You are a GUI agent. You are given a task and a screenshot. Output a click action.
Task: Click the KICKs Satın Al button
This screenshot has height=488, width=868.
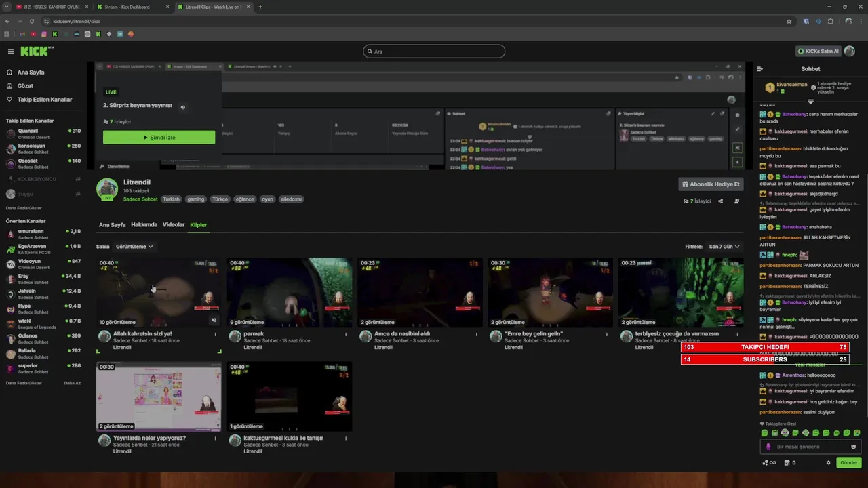point(818,51)
